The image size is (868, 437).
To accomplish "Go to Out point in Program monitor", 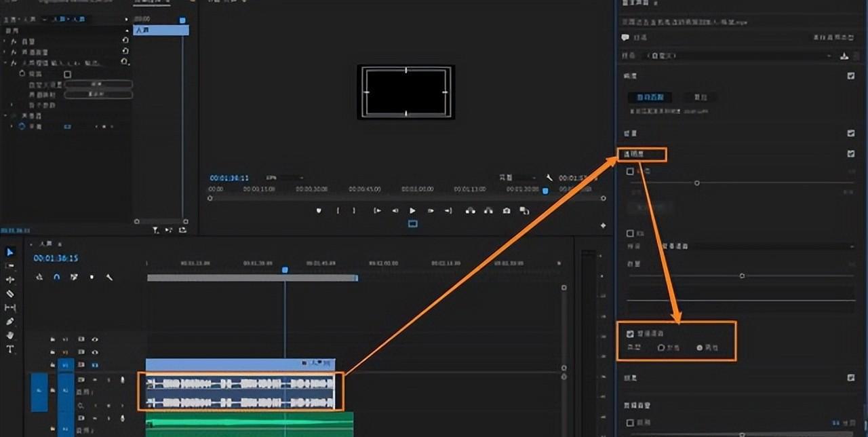I will click(448, 211).
